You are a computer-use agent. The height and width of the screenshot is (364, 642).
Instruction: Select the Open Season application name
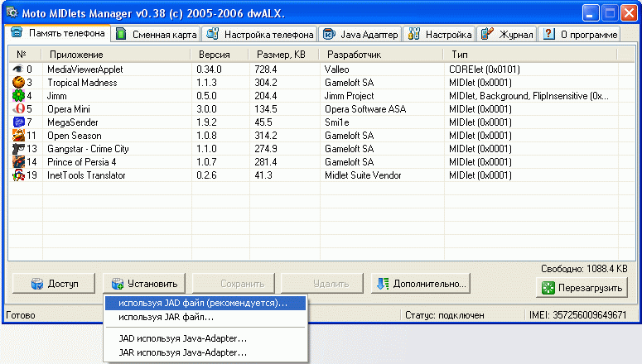point(75,136)
